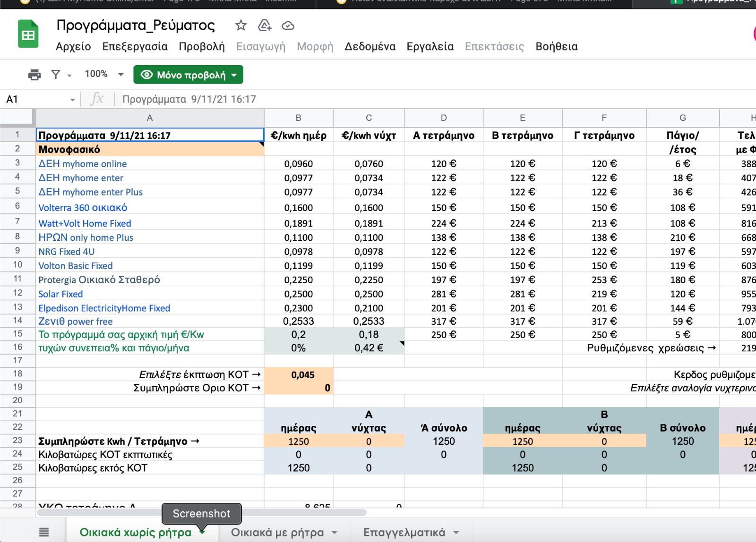Select row 15 header
The height and width of the screenshot is (542, 756).
click(x=17, y=334)
